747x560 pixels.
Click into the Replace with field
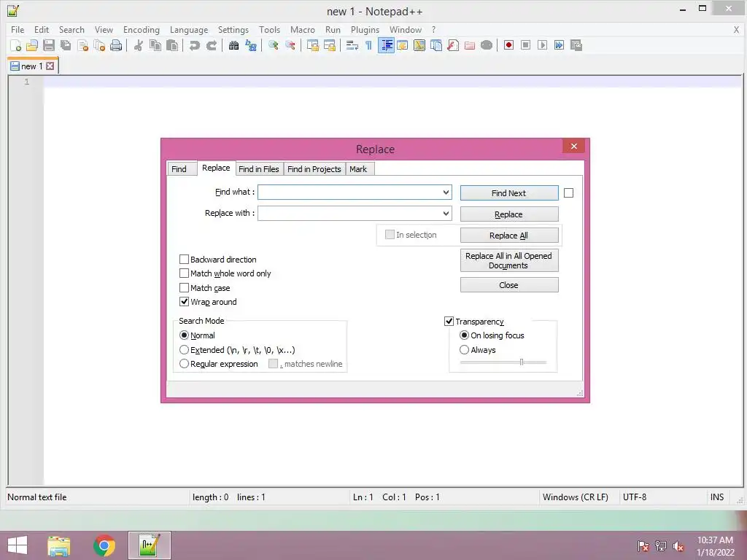[355, 214]
